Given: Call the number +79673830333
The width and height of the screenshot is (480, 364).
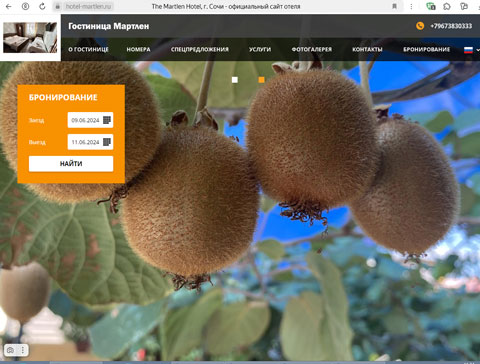Looking at the screenshot, I should tap(451, 26).
